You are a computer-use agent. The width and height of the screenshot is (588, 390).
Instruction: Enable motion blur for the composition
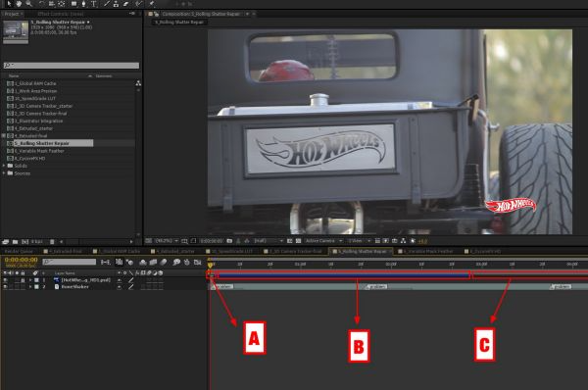[164, 262]
